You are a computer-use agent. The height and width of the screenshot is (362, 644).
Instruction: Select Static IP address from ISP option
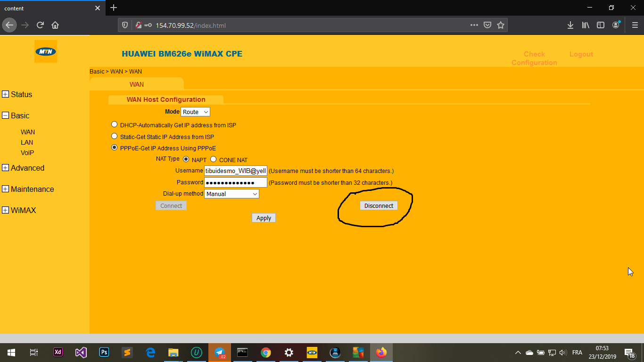click(114, 136)
